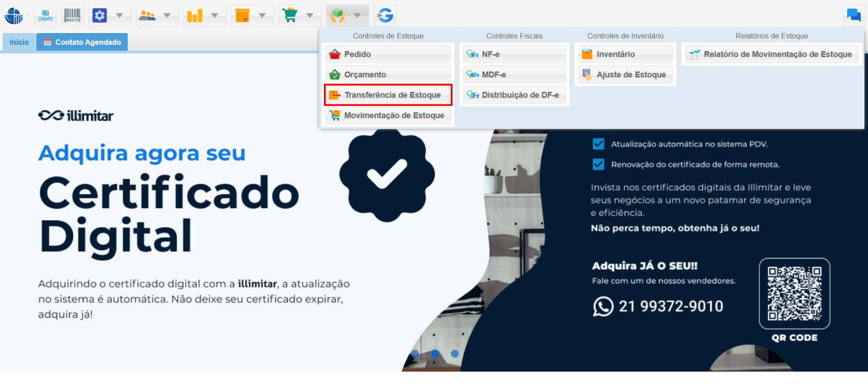This screenshot has height=392, width=868.
Task: Open Relatório de Movimentação de Estoque
Action: 772,54
